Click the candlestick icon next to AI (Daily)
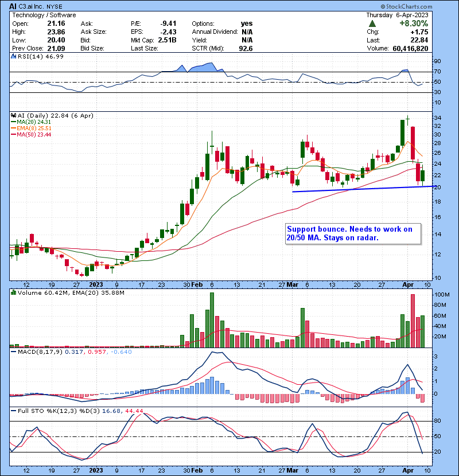Viewport: 459px width, 476px height. coord(13,115)
